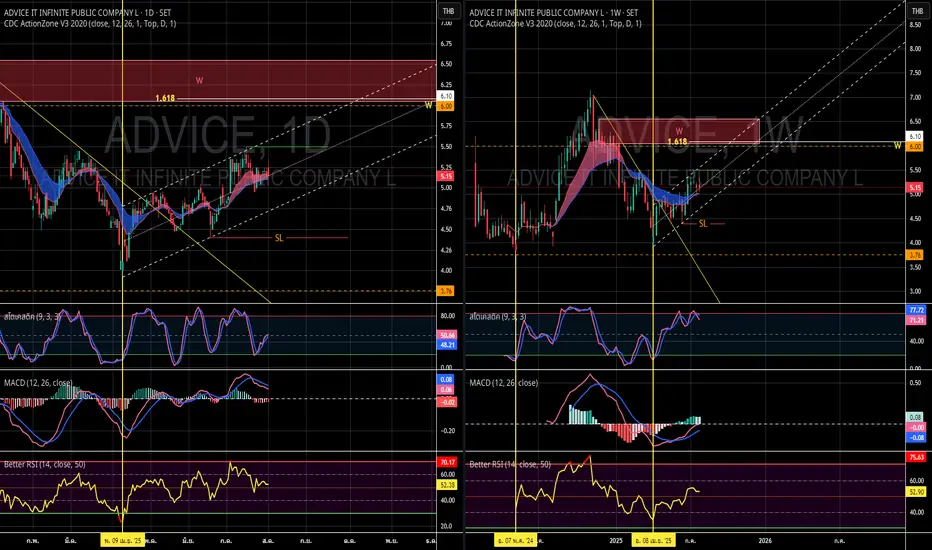The height and width of the screenshot is (550, 932).
Task: Select the 09 เม.ย. '25 date marker on 1D chart
Action: [122, 540]
